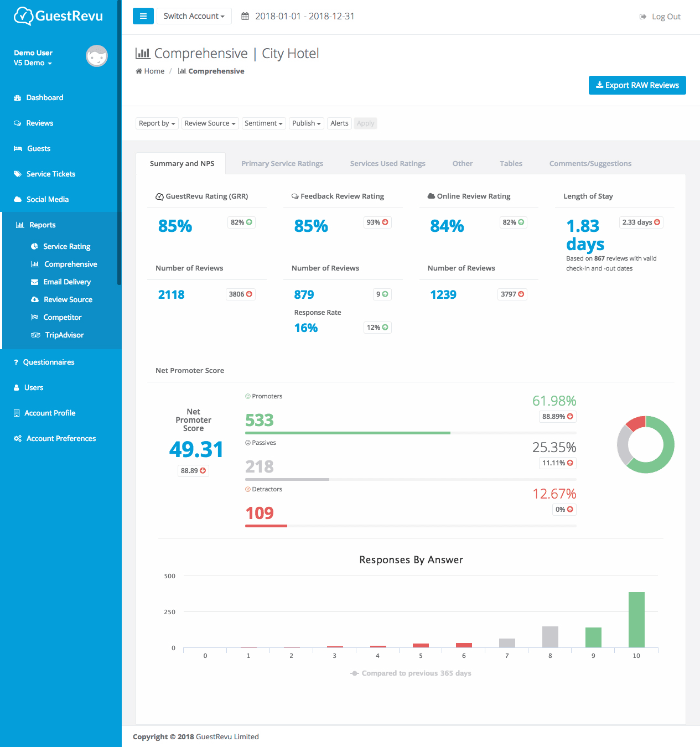The width and height of the screenshot is (700, 747).
Task: Expand the Switch Account dropdown
Action: pos(194,16)
